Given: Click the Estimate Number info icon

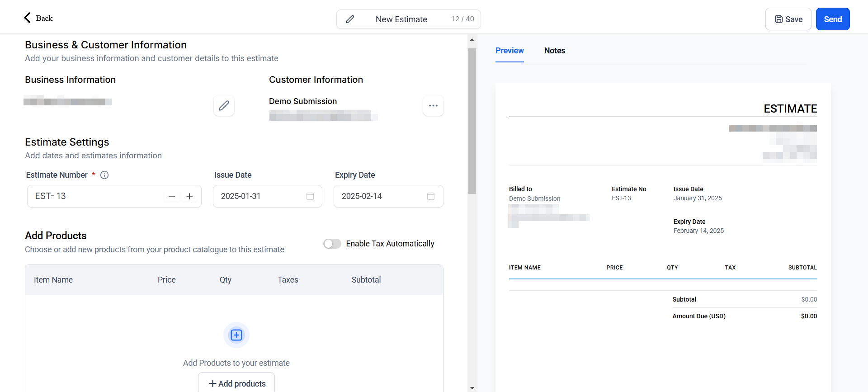Looking at the screenshot, I should point(104,175).
